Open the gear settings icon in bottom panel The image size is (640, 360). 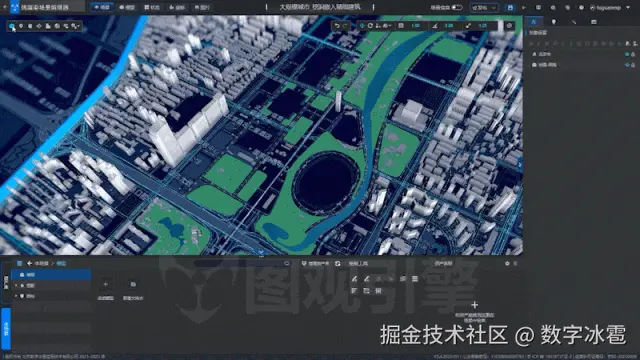(507, 264)
